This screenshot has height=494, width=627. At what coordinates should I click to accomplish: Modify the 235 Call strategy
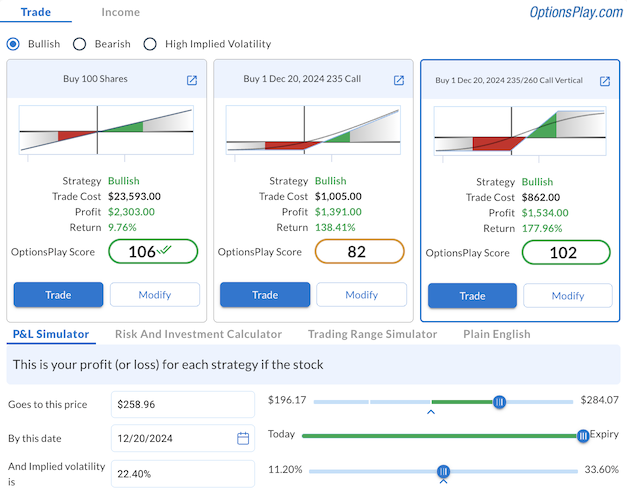click(361, 295)
